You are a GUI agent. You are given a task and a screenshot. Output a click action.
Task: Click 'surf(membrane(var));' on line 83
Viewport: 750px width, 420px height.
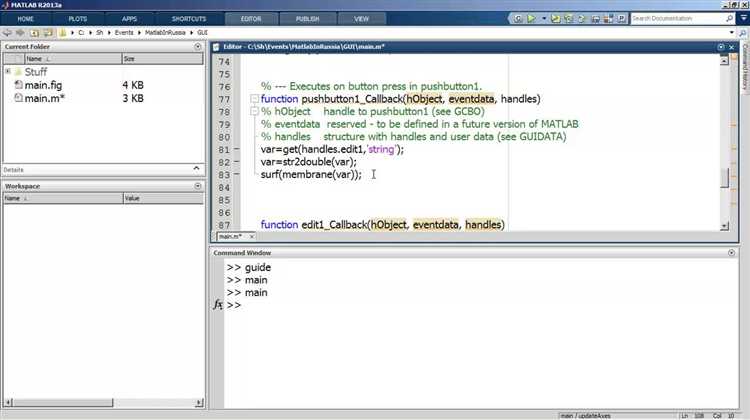point(311,175)
